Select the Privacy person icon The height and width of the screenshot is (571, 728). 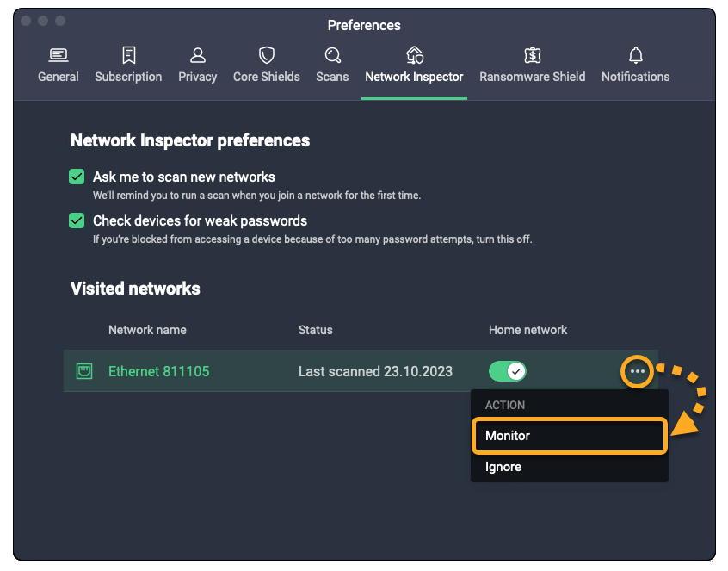[x=197, y=56]
